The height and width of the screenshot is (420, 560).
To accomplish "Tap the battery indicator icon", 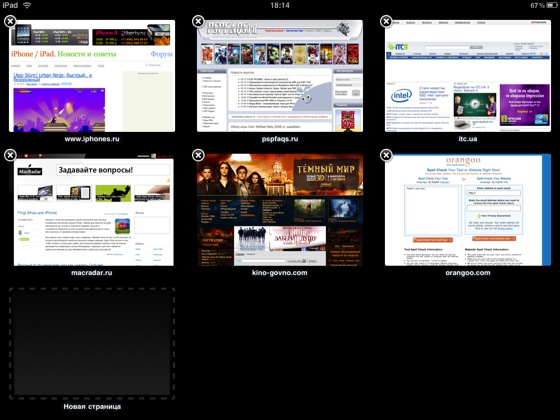I will 552,5.
